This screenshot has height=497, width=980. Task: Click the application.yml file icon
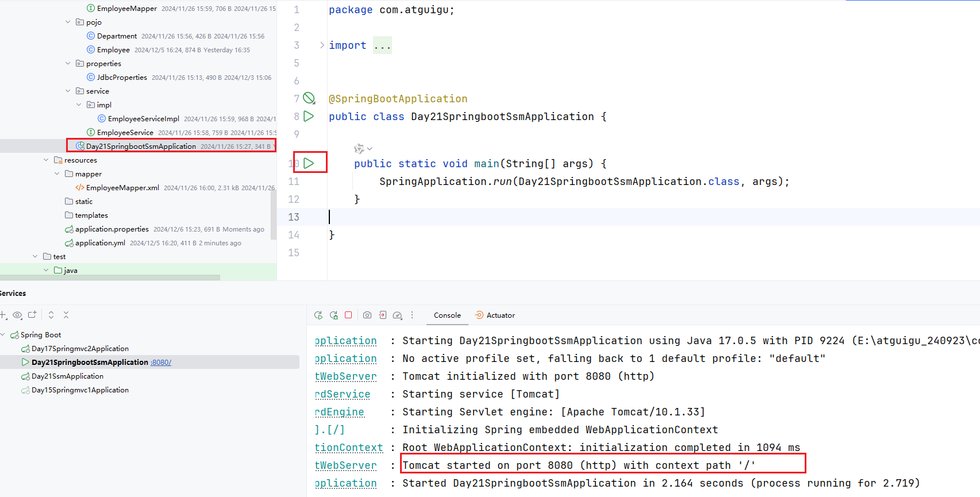69,243
